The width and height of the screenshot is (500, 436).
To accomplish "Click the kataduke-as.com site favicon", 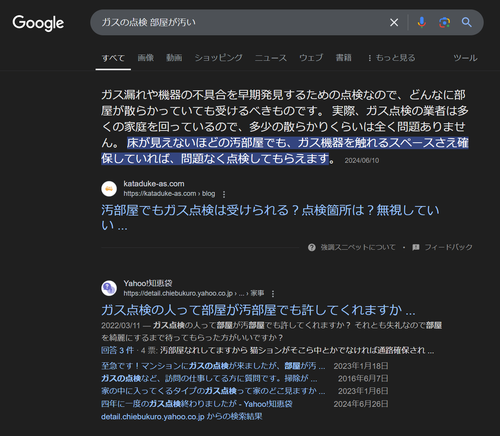I will pos(109,189).
